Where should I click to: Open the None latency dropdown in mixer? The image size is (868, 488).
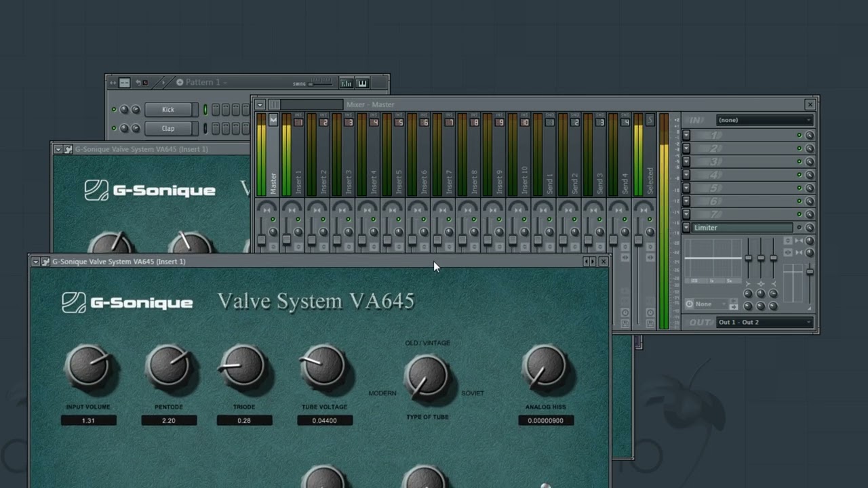(705, 304)
